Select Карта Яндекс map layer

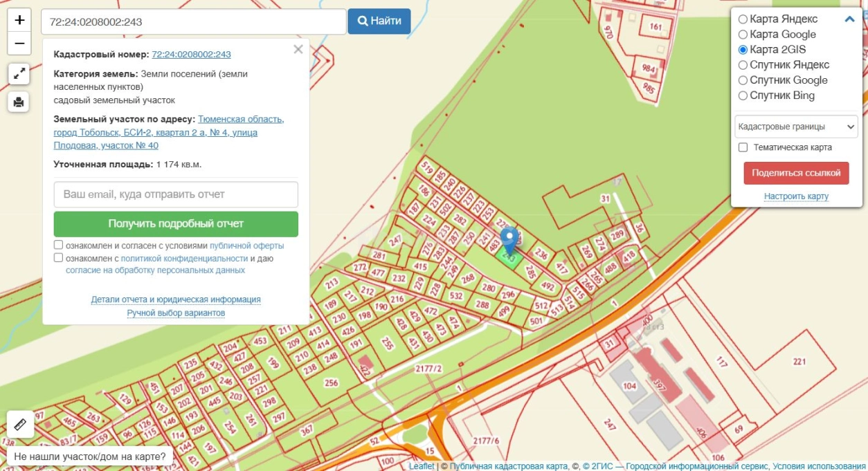tap(743, 19)
